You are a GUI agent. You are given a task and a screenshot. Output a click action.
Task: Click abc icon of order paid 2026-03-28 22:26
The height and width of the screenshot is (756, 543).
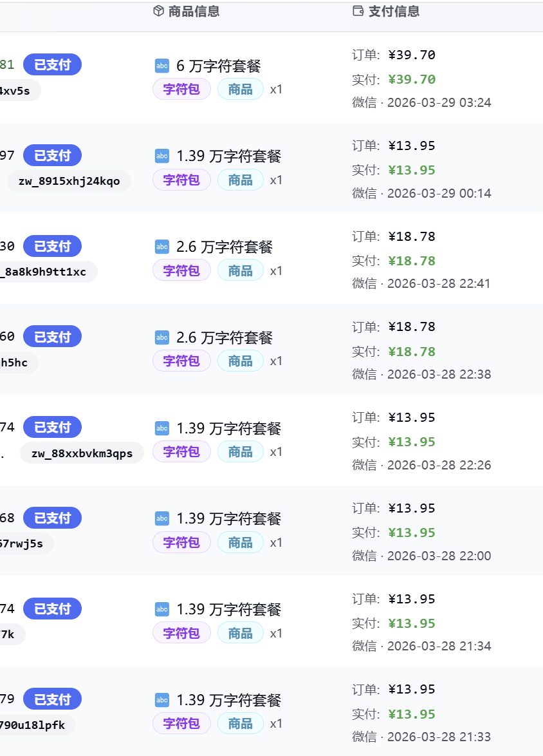[162, 428]
